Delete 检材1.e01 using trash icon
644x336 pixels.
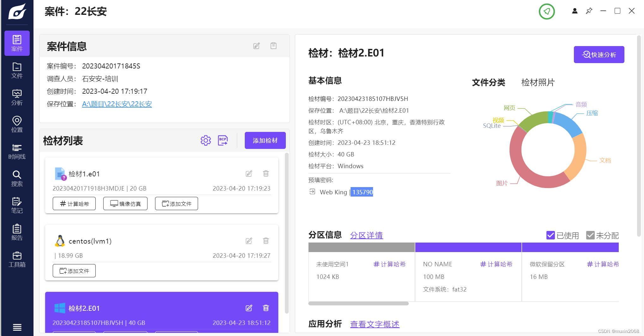(x=266, y=174)
